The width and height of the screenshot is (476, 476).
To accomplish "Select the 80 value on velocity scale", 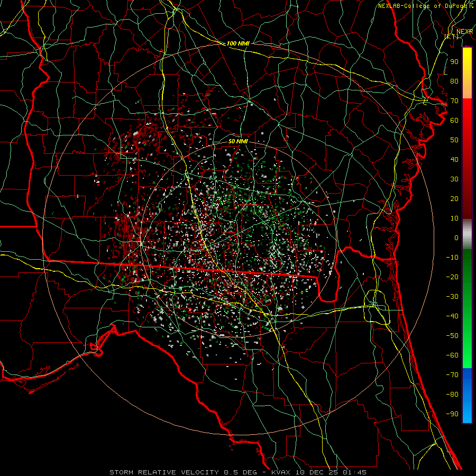I will tap(454, 81).
